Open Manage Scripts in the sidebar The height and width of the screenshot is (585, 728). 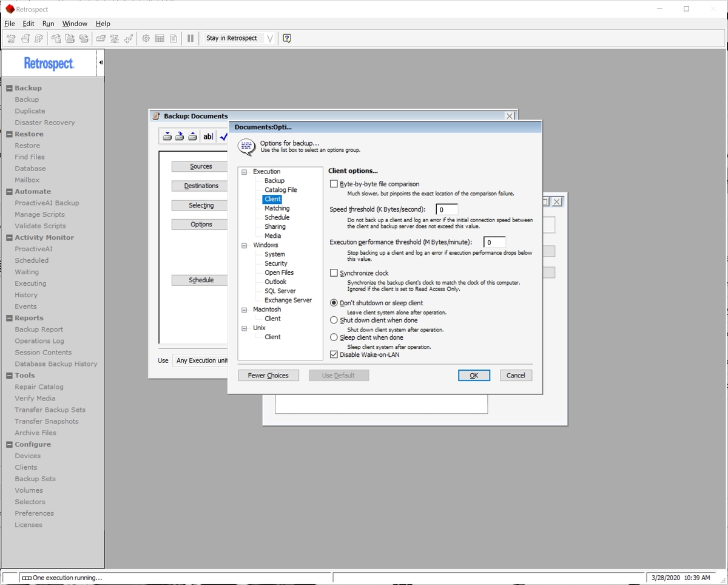pos(39,215)
